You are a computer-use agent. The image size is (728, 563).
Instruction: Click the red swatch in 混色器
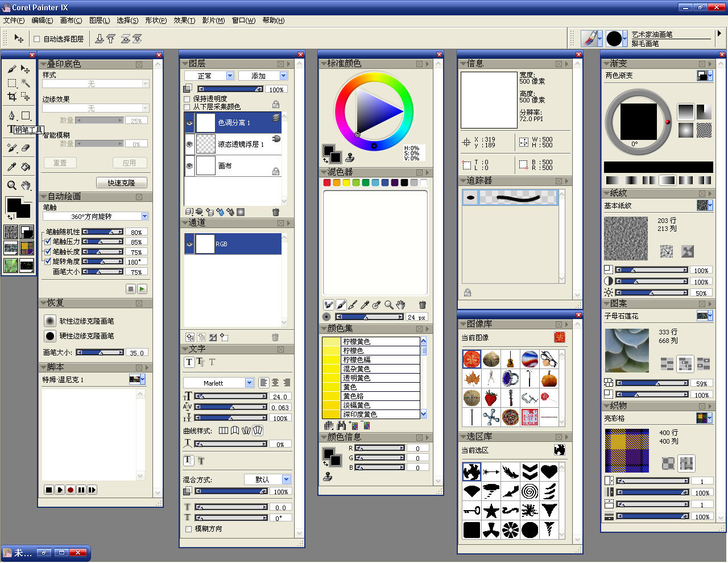point(327,183)
